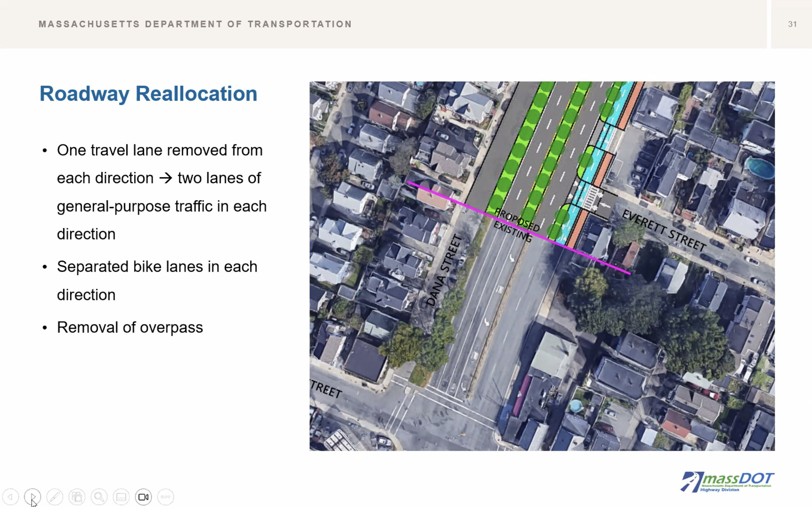The image size is (812, 507).
Task: Click the Removal of overpass bullet
Action: point(130,327)
